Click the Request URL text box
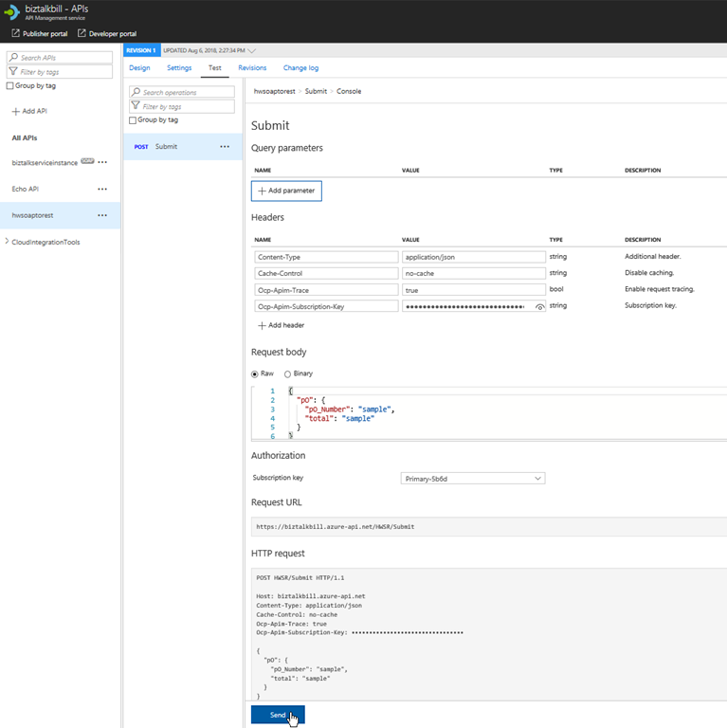Screen dimensions: 727x728 click(489, 527)
